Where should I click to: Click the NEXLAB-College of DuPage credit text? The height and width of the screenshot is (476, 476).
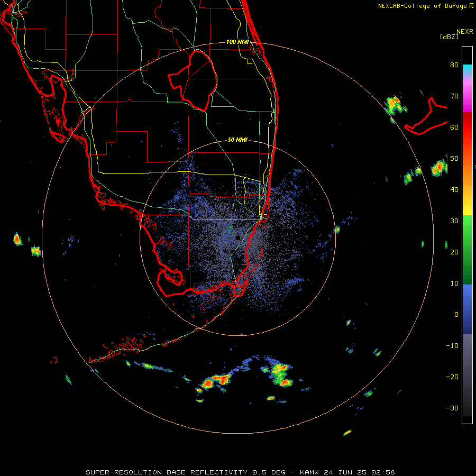coord(422,6)
